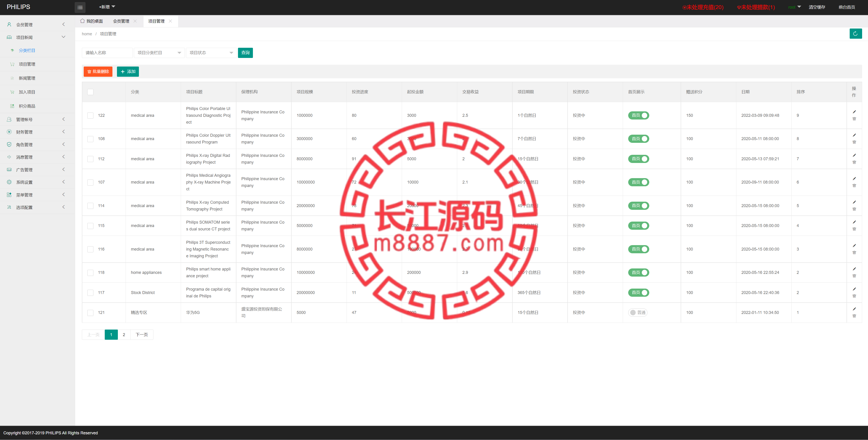Open the 项目状态 dropdown
This screenshot has height=440, width=868.
211,53
